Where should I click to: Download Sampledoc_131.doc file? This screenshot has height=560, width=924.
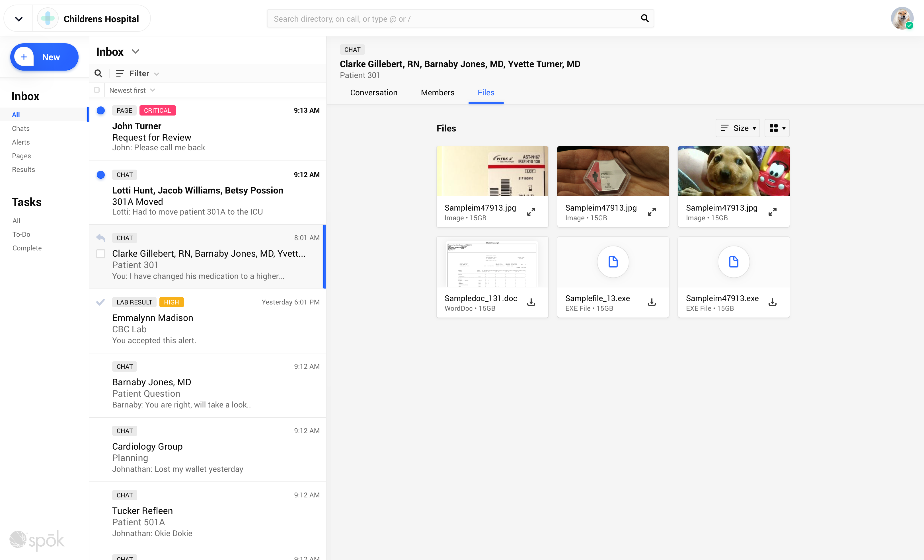coord(531,302)
